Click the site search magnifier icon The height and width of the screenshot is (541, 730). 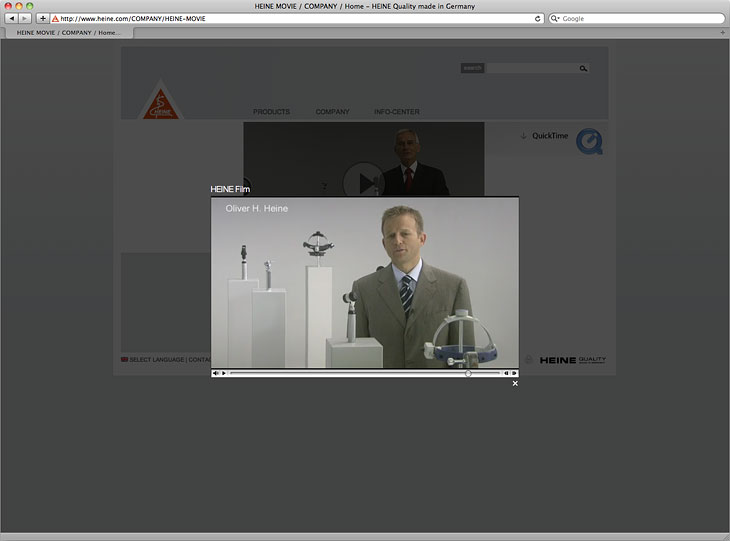[x=583, y=68]
